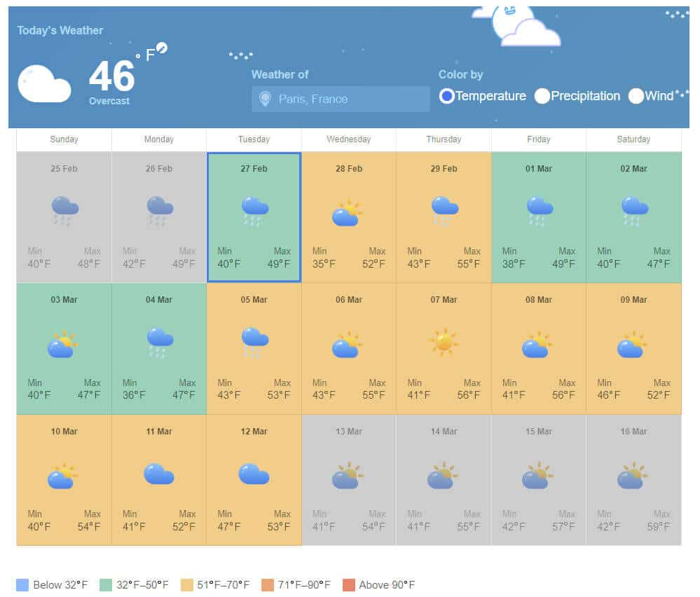Open the 12 Mar forecast tile
This screenshot has width=700, height=597.
(x=254, y=480)
